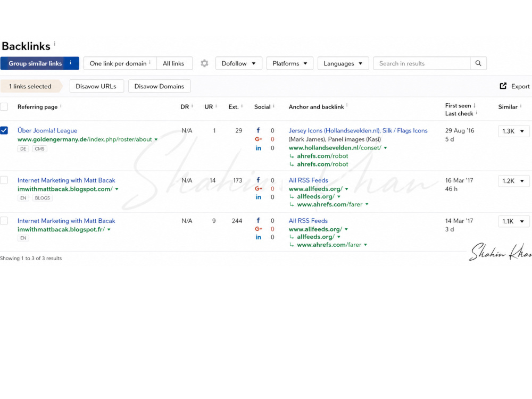Click Facebook icon in blogspot.fr row
The height and width of the screenshot is (399, 532).
258,221
